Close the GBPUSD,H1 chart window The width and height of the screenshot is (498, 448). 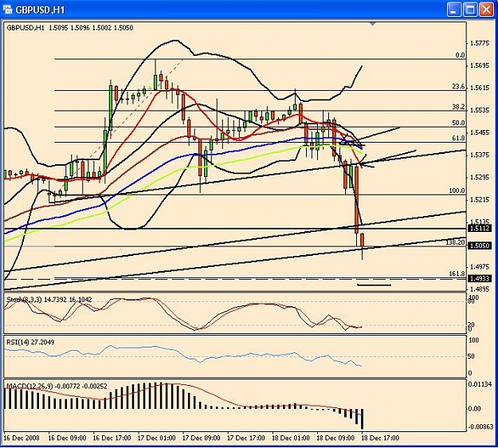click(x=486, y=10)
